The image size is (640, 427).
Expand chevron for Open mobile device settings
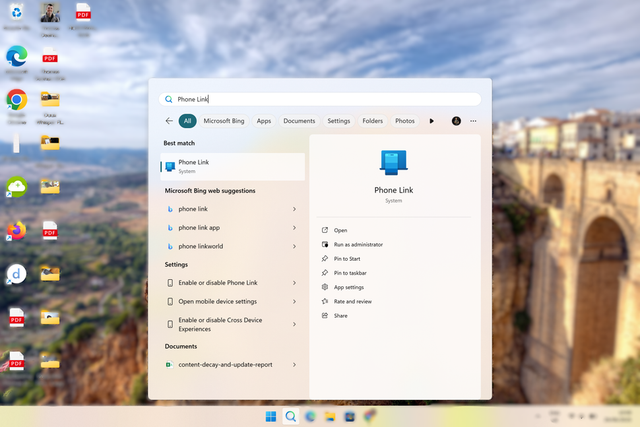pyautogui.click(x=294, y=302)
